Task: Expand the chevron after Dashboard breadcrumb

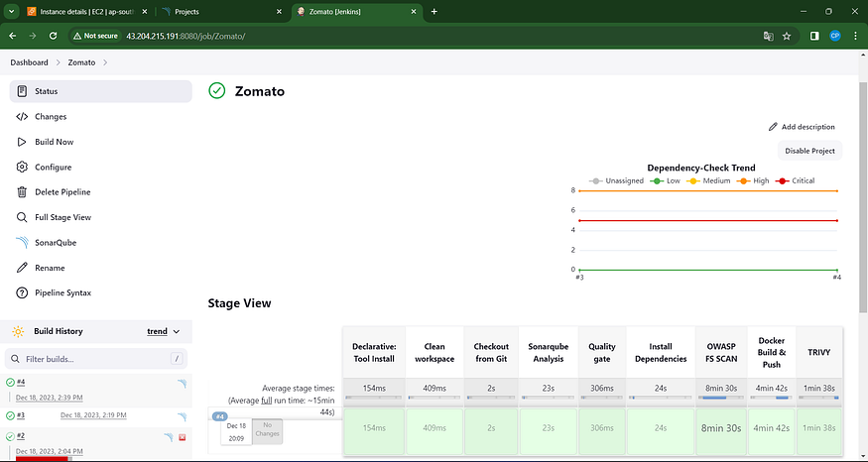Action: 58,62
